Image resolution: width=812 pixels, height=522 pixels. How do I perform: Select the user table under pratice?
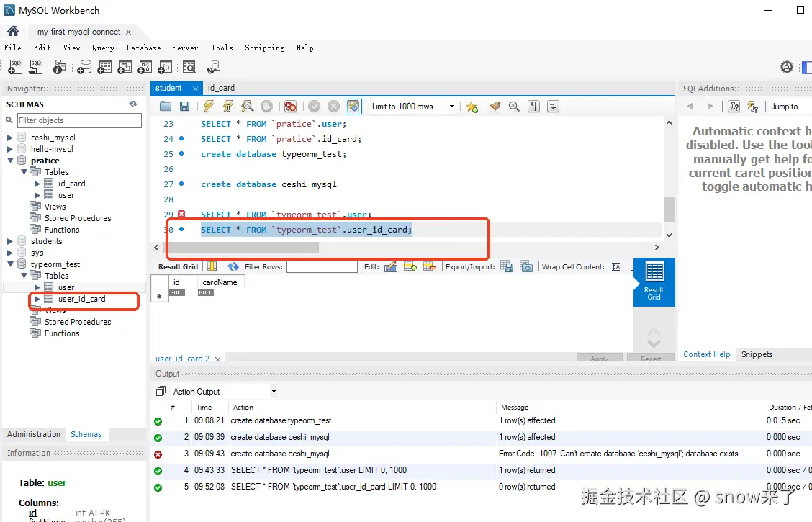[66, 195]
